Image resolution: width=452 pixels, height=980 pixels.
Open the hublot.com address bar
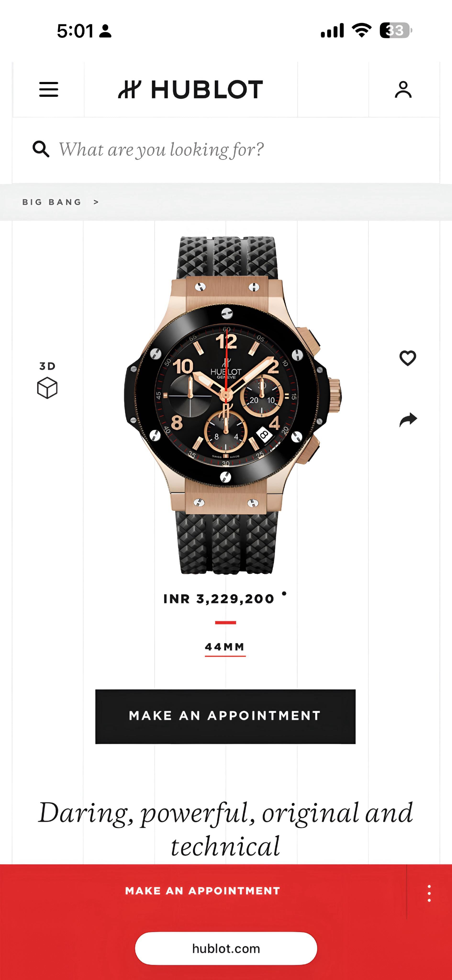click(226, 948)
